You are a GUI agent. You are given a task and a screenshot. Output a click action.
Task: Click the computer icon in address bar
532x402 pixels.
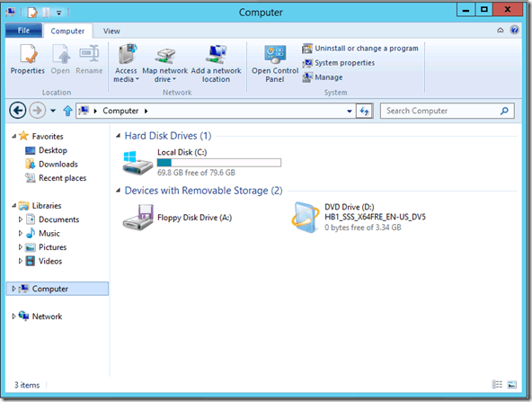click(84, 111)
